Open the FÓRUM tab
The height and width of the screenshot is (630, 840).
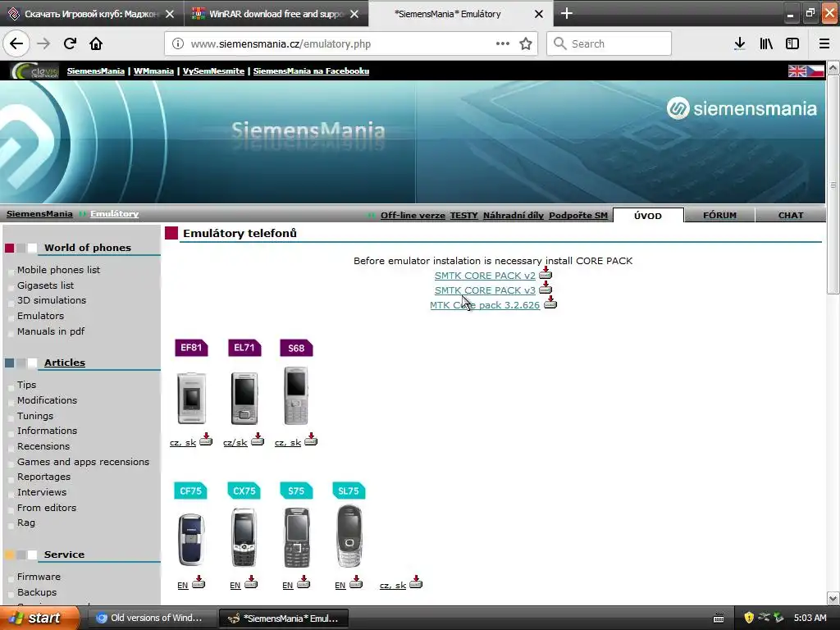(x=719, y=216)
